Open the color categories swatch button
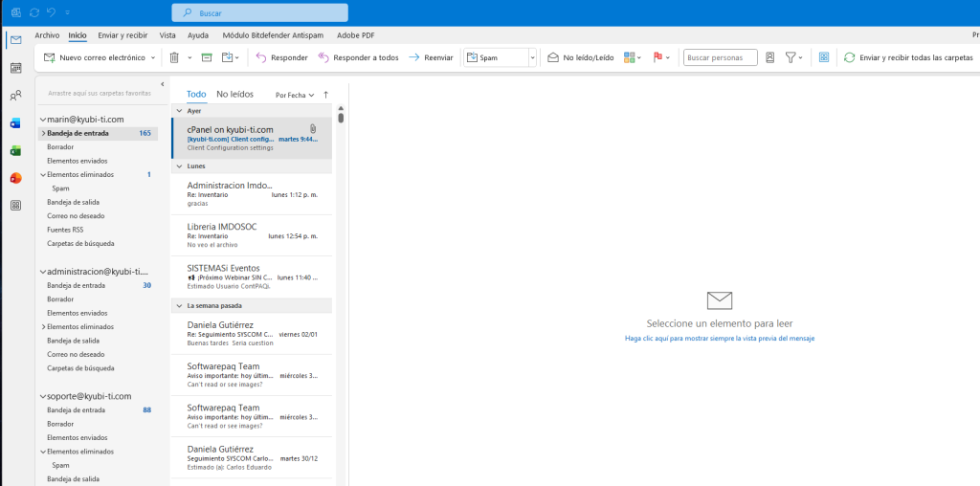 click(632, 57)
